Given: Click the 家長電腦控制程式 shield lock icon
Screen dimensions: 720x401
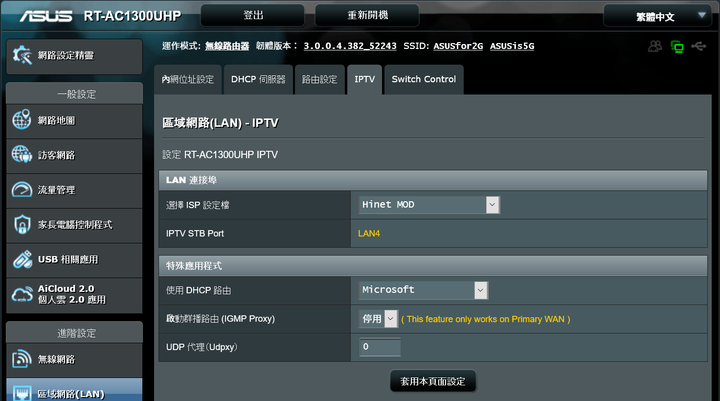Looking at the screenshot, I should [x=22, y=224].
